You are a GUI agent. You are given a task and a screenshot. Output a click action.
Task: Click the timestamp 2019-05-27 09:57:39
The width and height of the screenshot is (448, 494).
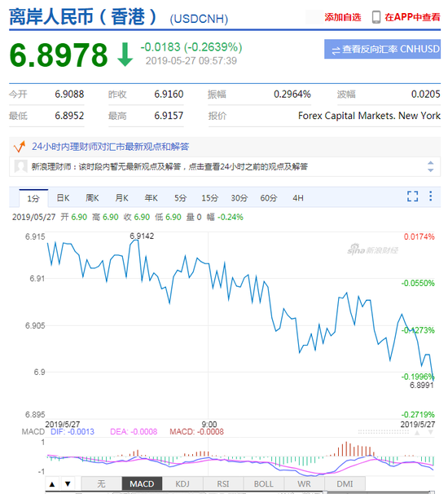[191, 61]
